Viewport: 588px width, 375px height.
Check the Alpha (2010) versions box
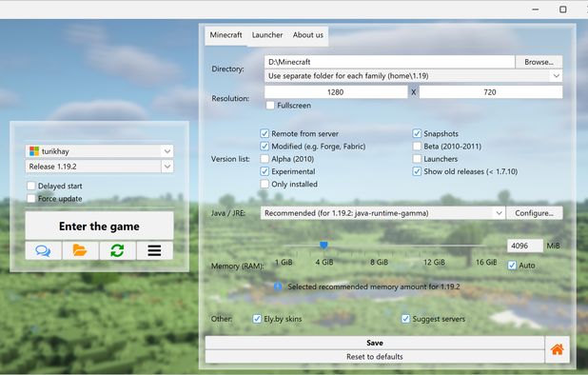coord(265,159)
